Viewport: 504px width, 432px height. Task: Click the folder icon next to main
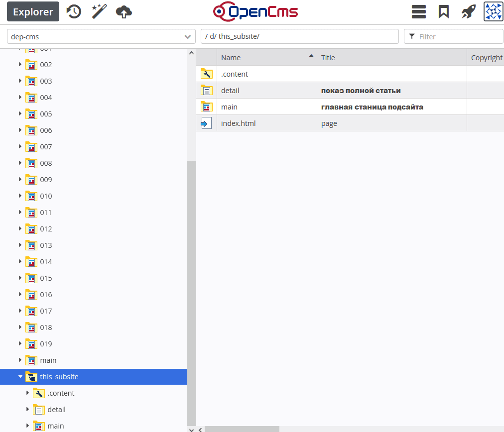point(207,107)
